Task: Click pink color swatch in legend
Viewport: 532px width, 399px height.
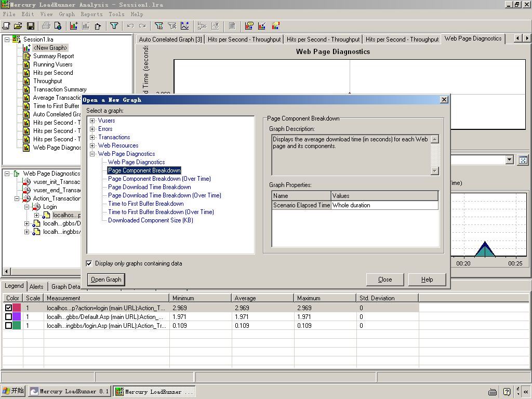Action: tap(17, 308)
